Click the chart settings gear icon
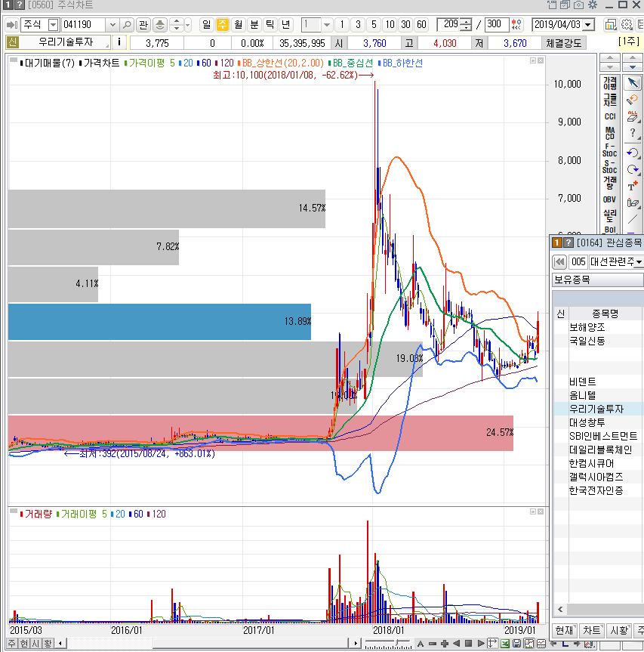The height and width of the screenshot is (652, 644). coord(627,24)
